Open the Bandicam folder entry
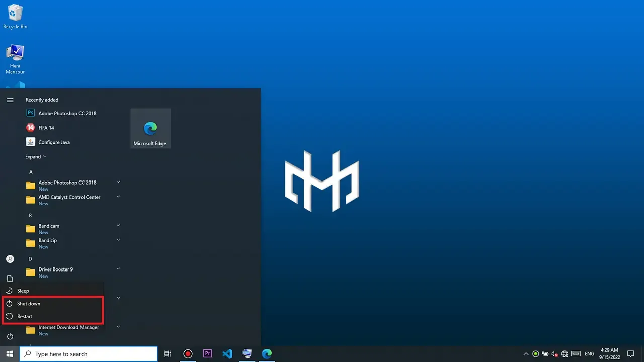Screen dimensions: 644x362 pyautogui.click(x=73, y=229)
